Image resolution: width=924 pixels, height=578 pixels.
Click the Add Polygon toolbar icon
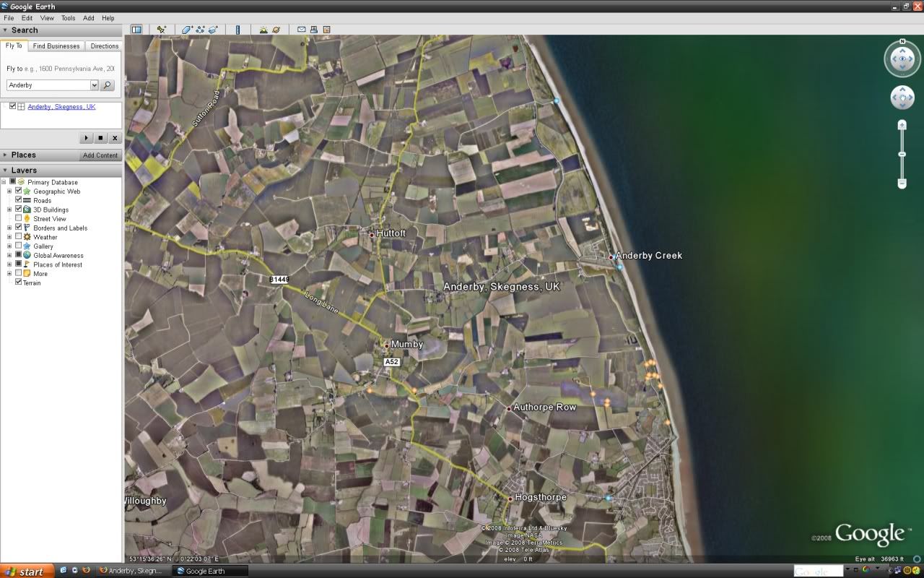pos(186,30)
